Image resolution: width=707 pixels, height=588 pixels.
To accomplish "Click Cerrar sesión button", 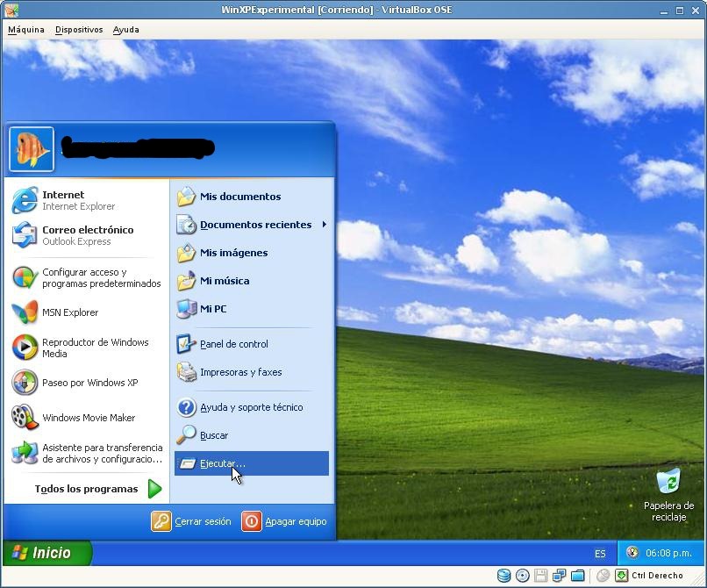I will 191,521.
